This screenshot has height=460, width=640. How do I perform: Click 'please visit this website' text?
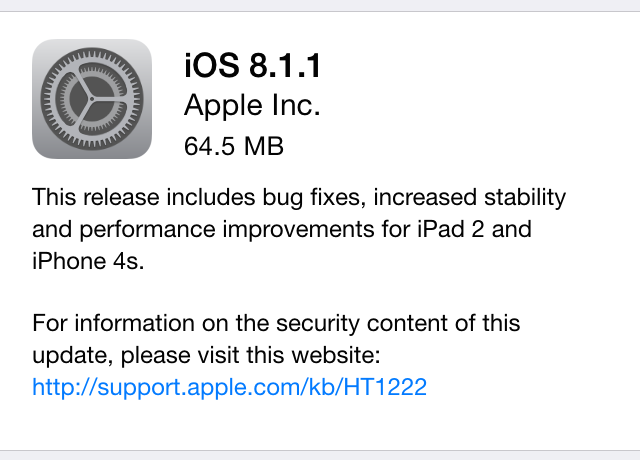250,355
